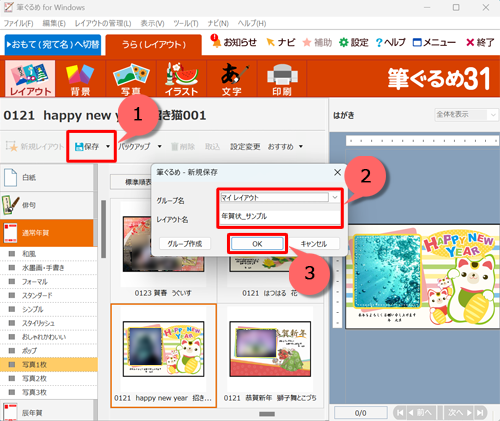Select 白紙 blank category

pyautogui.click(x=47, y=177)
